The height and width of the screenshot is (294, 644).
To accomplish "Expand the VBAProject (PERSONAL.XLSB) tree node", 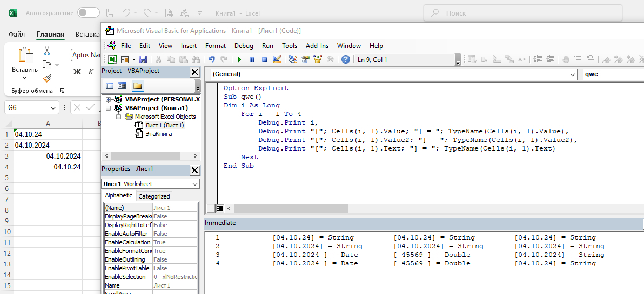I will tap(109, 99).
